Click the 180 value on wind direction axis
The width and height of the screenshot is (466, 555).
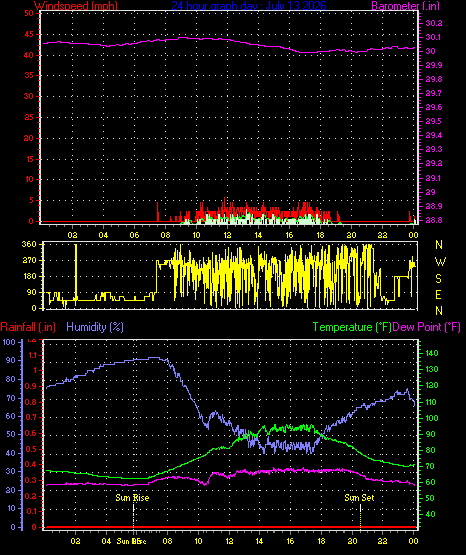coord(29,276)
